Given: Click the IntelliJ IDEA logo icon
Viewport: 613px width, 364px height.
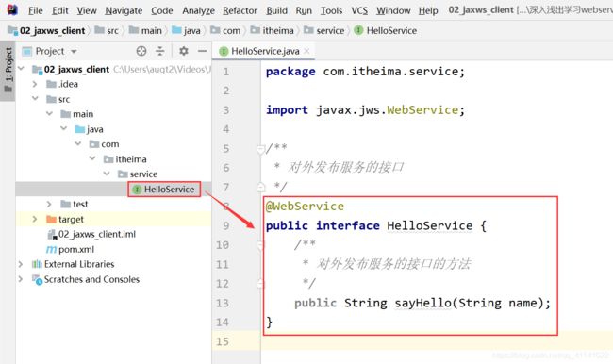Looking at the screenshot, I should pos(12,9).
